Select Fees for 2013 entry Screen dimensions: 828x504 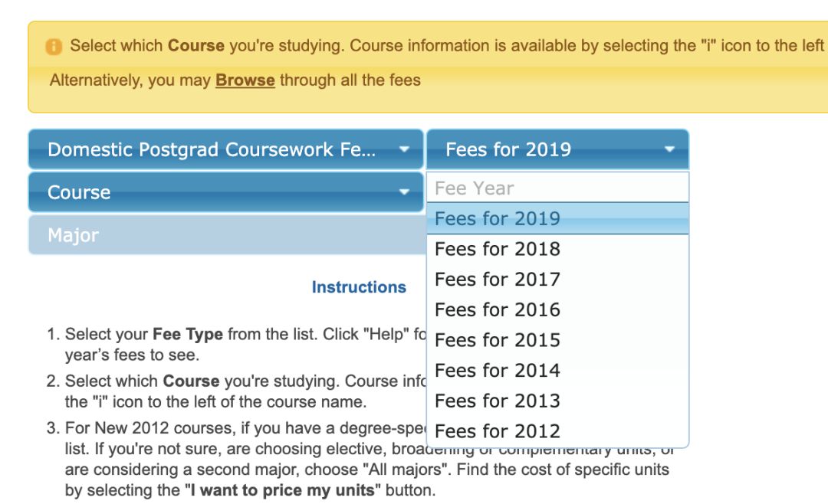(557, 401)
